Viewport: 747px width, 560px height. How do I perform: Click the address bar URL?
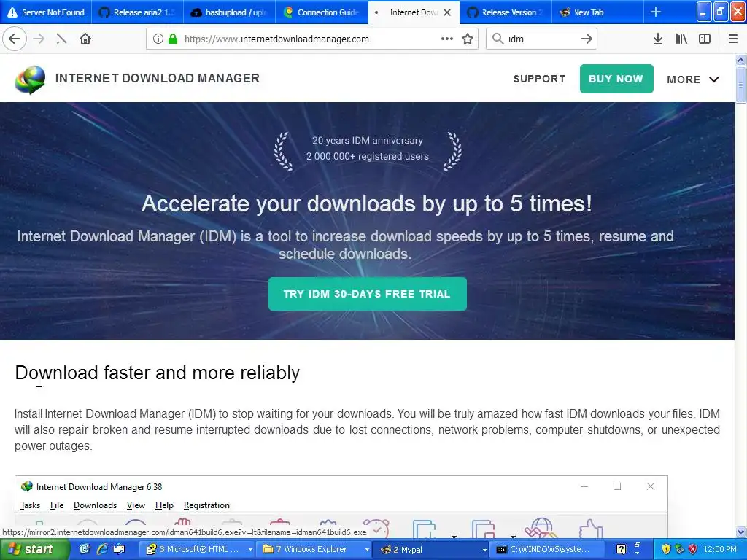pos(276,39)
